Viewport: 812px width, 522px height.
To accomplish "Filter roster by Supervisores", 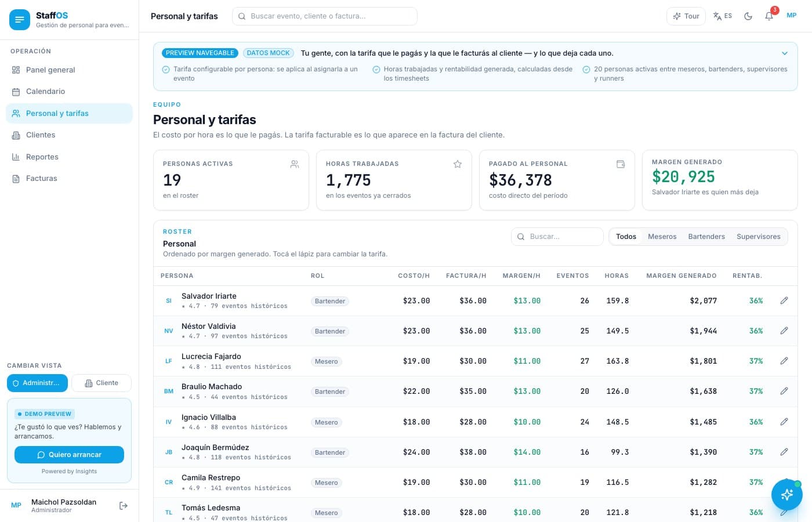I will [759, 237].
